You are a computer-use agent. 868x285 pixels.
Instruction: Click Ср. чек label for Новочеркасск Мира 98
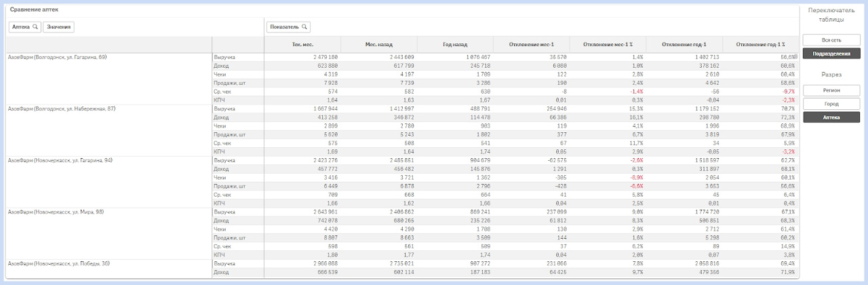tap(222, 246)
